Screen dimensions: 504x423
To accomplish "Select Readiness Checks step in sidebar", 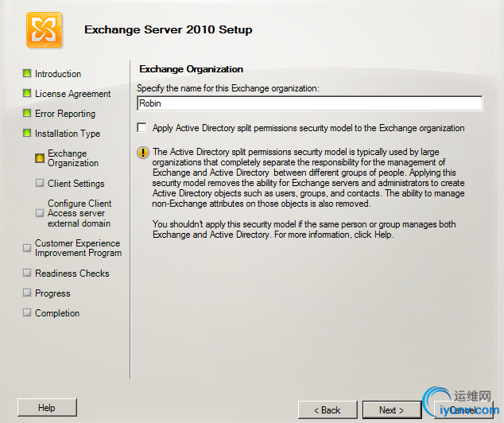I will 72,274.
